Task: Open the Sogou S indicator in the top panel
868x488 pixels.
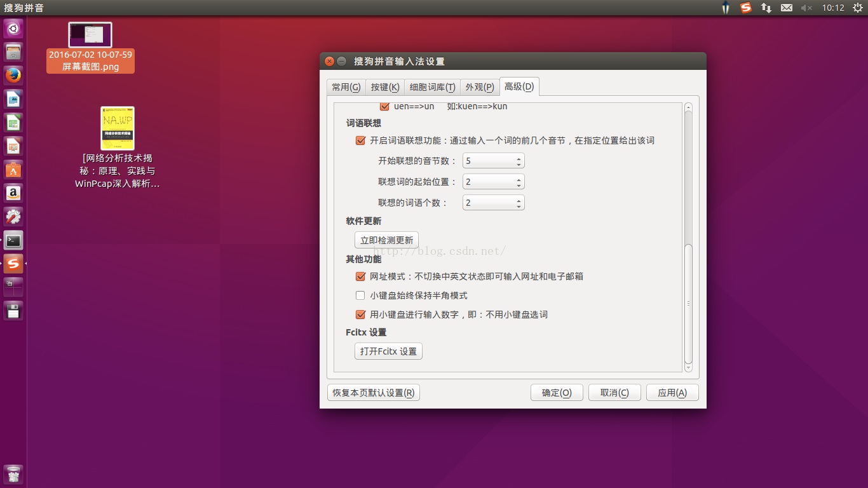Action: tap(746, 8)
